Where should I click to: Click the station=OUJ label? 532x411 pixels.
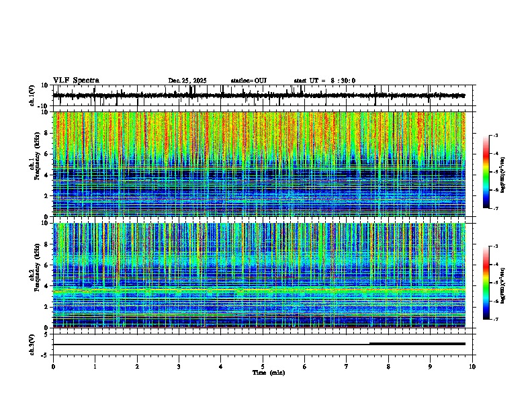point(249,81)
